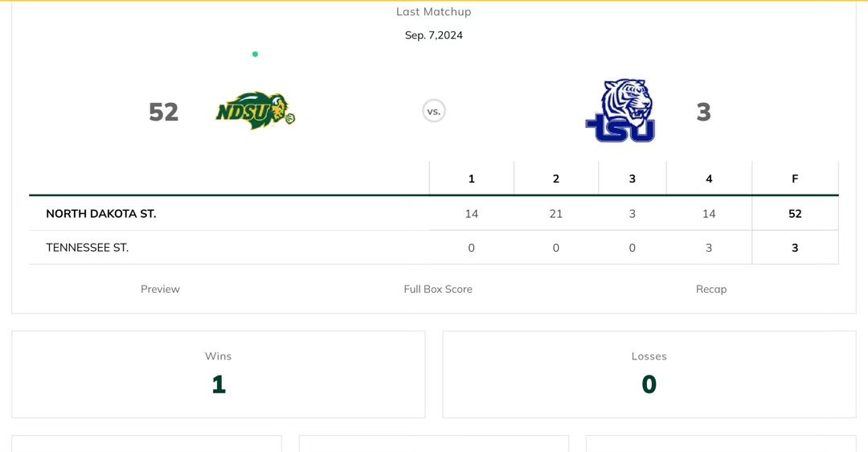Select the Tennessee St. team row
The height and width of the screenshot is (452, 868).
coord(87,248)
